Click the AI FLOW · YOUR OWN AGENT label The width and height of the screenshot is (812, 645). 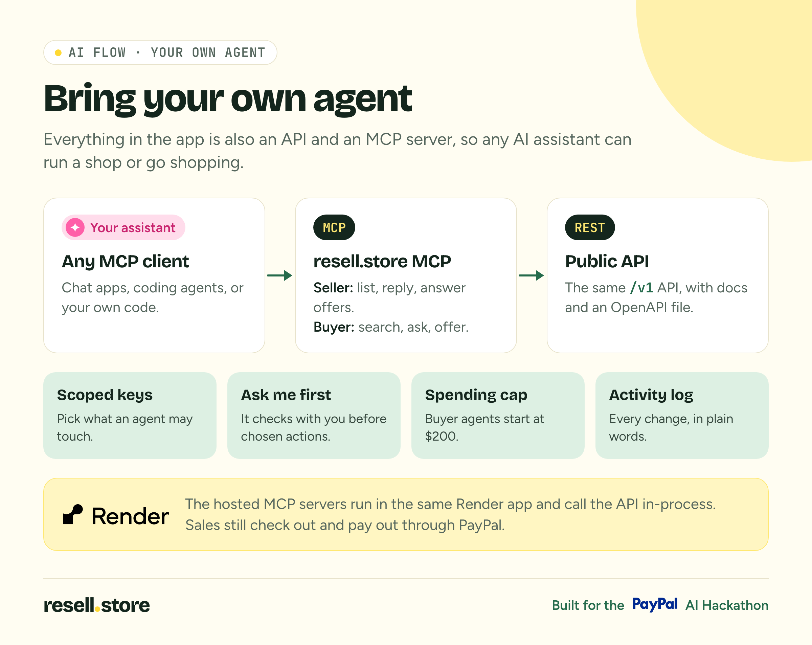click(167, 53)
